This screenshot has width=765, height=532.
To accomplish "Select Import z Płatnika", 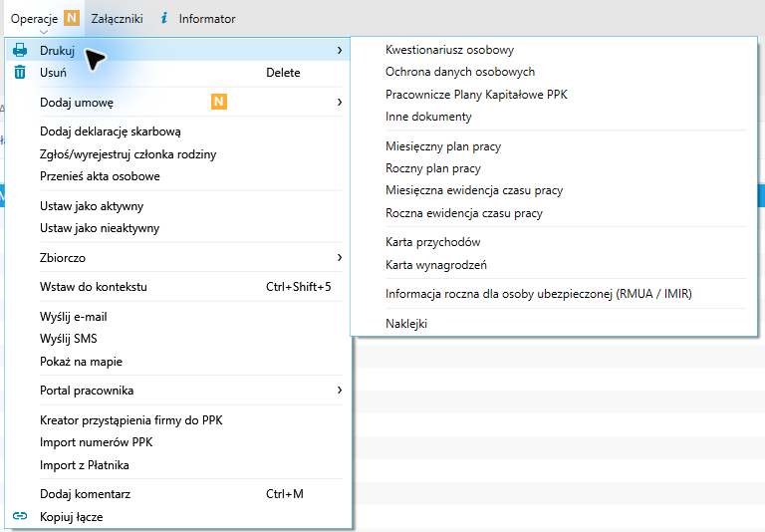I will pos(178,465).
